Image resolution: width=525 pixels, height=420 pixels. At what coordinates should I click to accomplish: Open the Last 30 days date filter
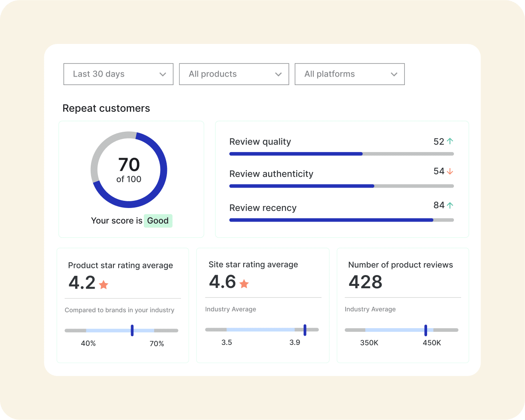pyautogui.click(x=118, y=74)
